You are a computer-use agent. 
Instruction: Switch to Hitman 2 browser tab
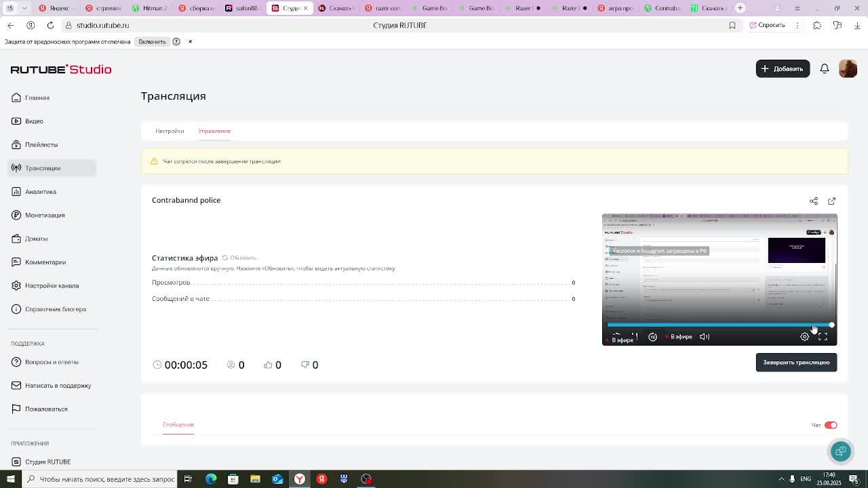pyautogui.click(x=149, y=8)
